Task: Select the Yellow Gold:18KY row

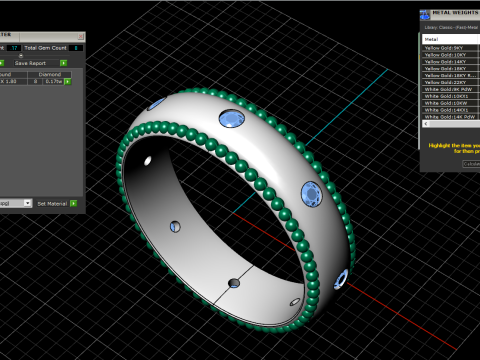Action: point(451,69)
